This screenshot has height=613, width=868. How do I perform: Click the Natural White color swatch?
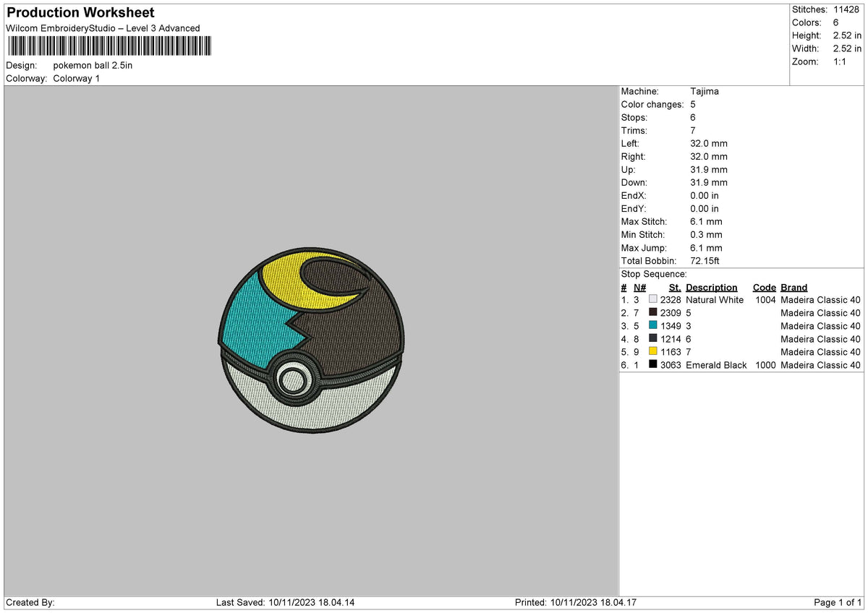pyautogui.click(x=653, y=299)
